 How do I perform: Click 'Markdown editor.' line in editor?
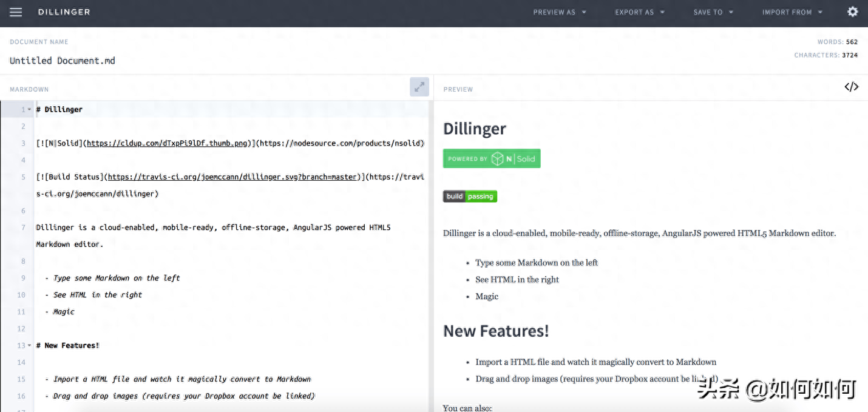(70, 244)
